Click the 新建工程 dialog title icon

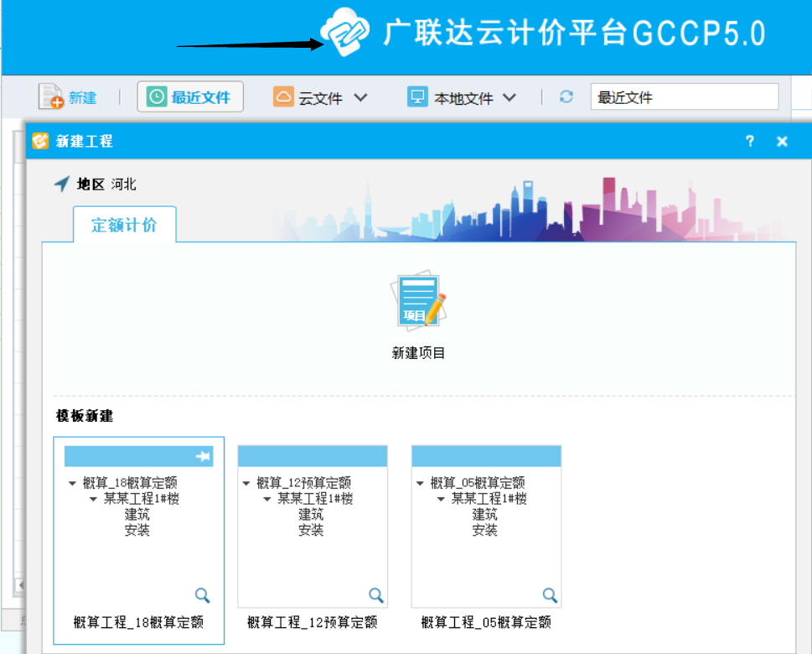pos(40,141)
